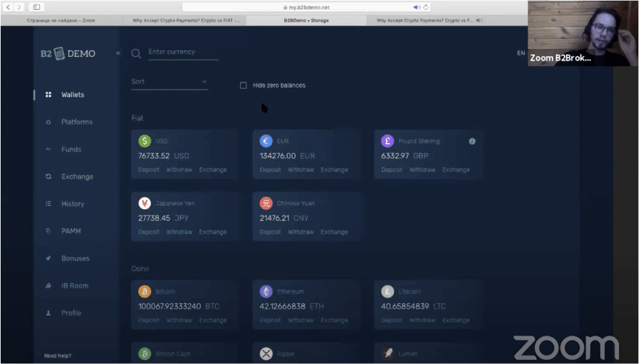This screenshot has width=639, height=364.
Task: Click the my.b2bdemo.net address bar
Action: pyautogui.click(x=306, y=7)
